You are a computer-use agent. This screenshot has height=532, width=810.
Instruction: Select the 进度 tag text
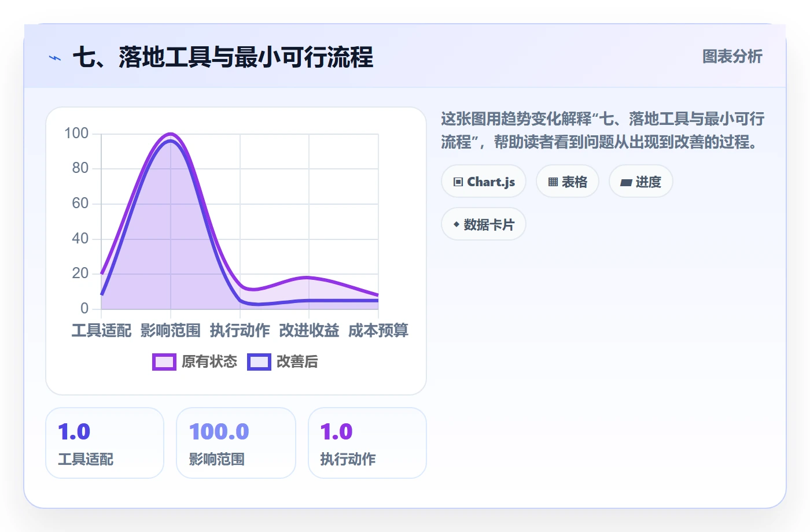point(649,182)
